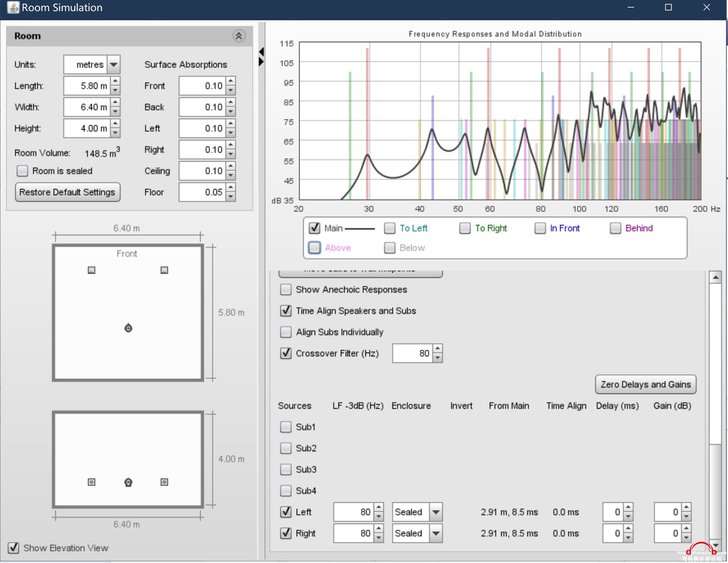Collapse the Room panel with the double-chevron icon
728x563 pixels.
pos(239,36)
